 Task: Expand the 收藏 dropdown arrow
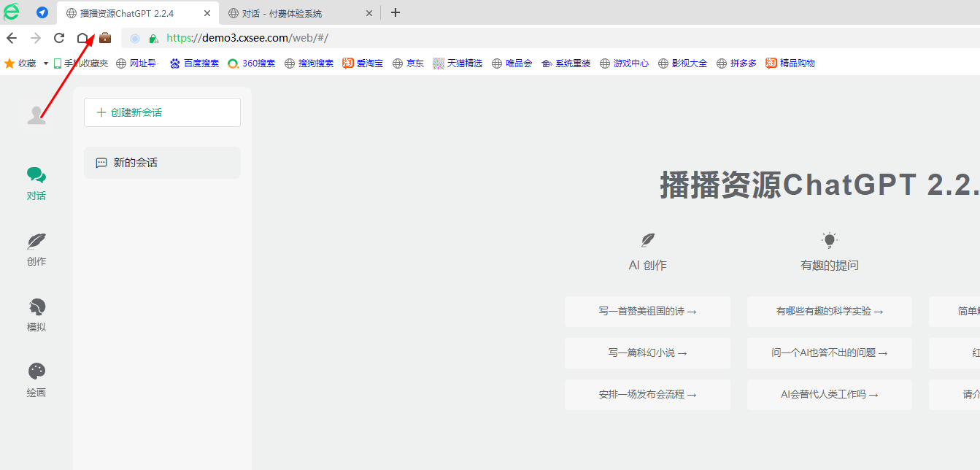[x=46, y=63]
